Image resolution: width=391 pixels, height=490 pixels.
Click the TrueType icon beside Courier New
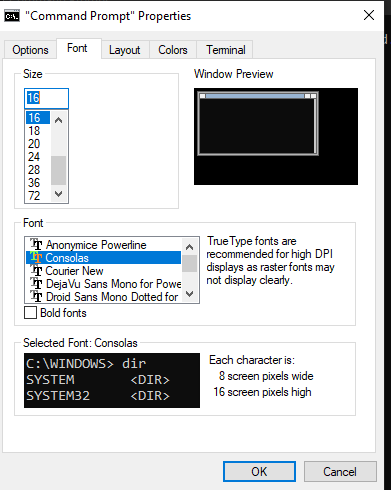[x=36, y=270]
